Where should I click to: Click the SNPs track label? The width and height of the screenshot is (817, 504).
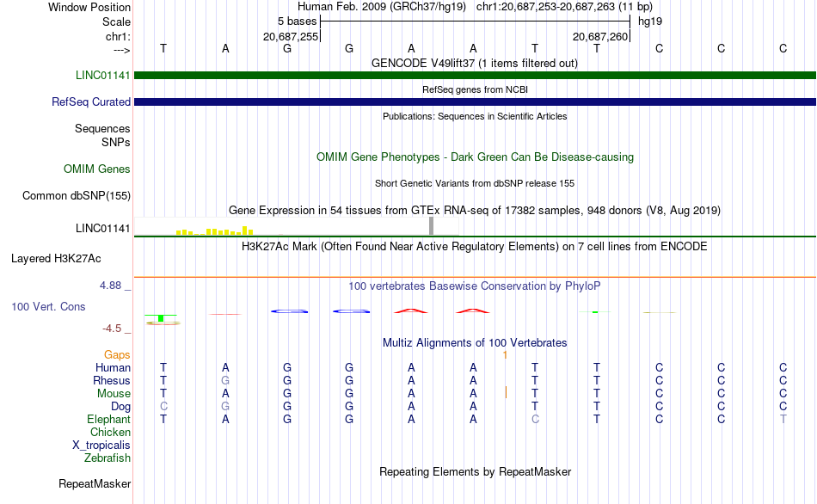click(x=116, y=142)
